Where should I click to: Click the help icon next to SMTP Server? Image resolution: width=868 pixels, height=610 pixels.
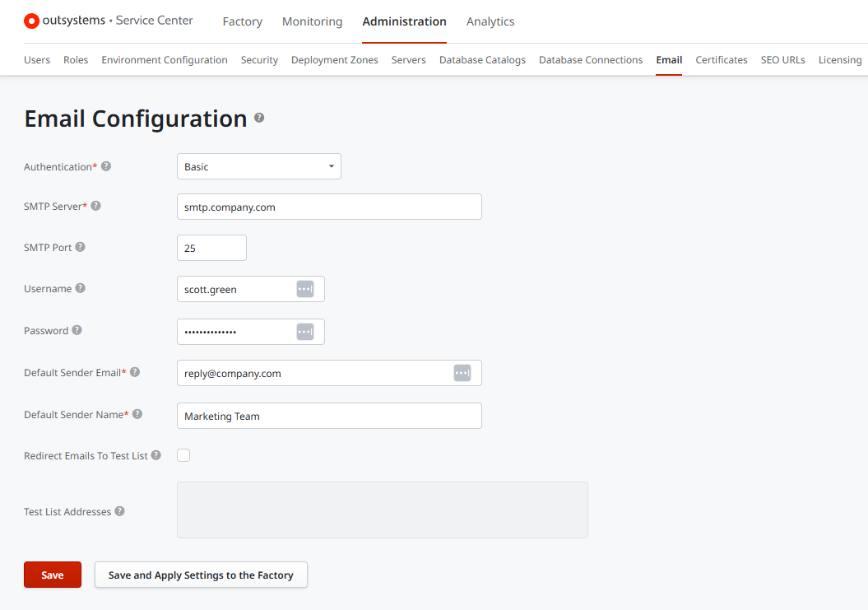pos(97,206)
